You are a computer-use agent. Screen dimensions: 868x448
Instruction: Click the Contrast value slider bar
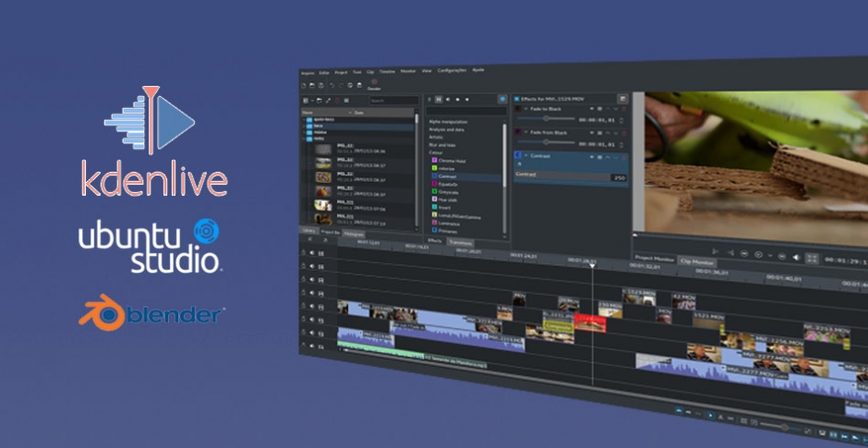(571, 176)
